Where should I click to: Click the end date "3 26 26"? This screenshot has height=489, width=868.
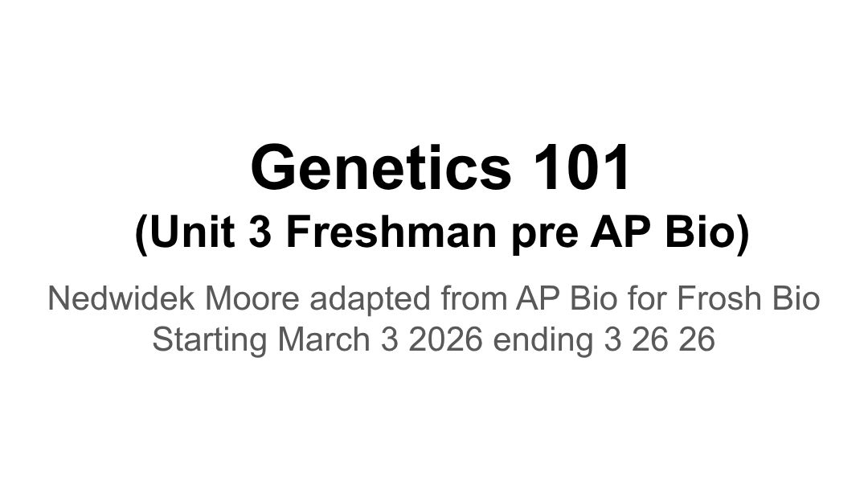click(x=659, y=339)
